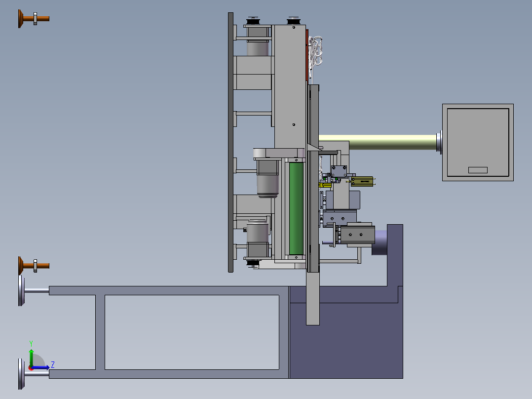Select the green vertical roller
The width and height of the screenshot is (532, 399).
pos(296,208)
